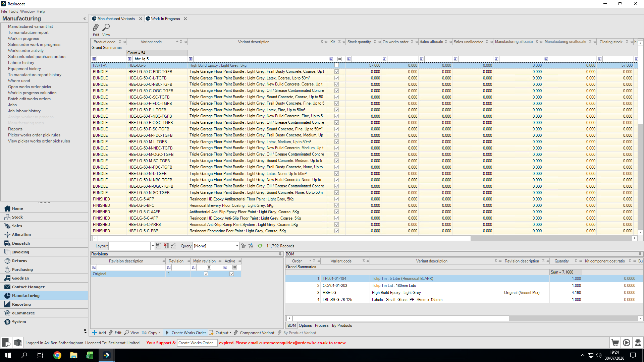Open Stock module in navigation
This screenshot has height=362, width=644.
[44, 217]
